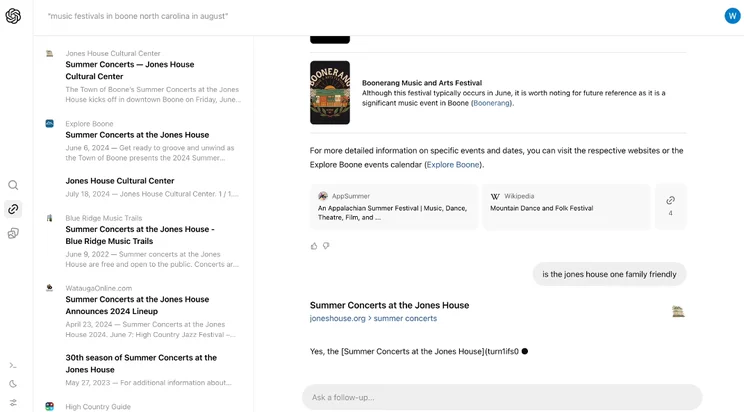Open the settings sliders icon
This screenshot has width=744, height=412.
[x=13, y=403]
